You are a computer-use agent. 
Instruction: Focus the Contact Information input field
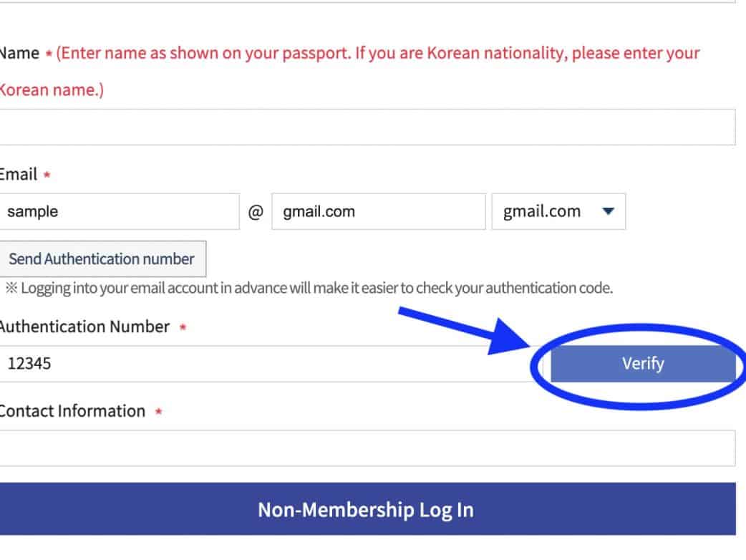pyautogui.click(x=367, y=448)
